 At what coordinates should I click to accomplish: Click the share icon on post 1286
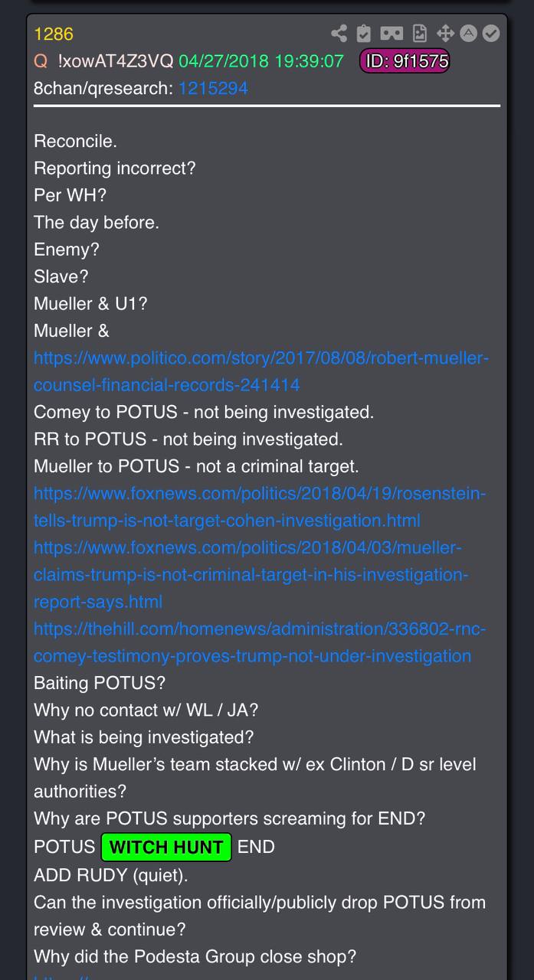[x=339, y=34]
